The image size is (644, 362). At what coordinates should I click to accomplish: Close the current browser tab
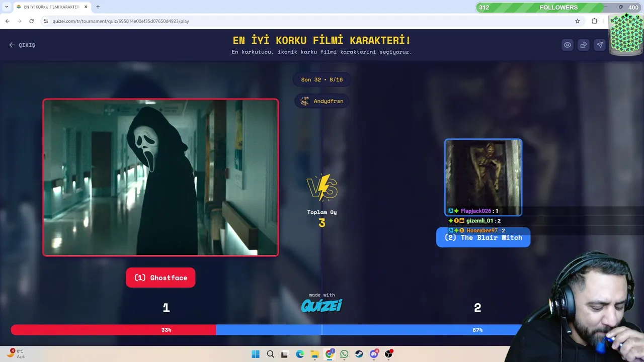click(86, 7)
